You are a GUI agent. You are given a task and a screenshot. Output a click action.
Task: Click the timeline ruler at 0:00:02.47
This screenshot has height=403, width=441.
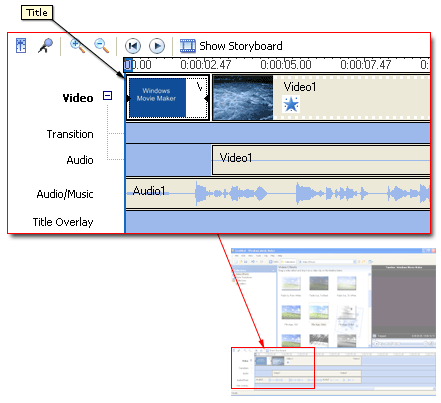[206, 64]
